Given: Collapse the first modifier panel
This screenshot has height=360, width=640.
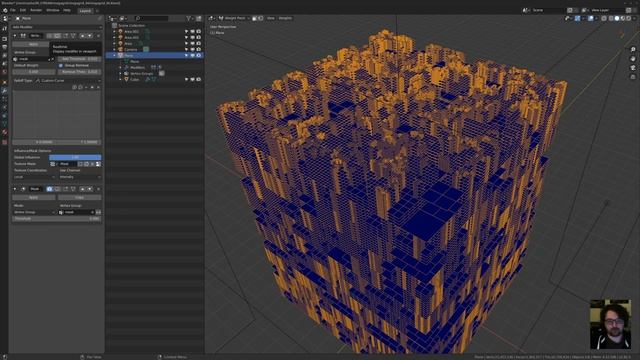Looking at the screenshot, I should coord(15,36).
